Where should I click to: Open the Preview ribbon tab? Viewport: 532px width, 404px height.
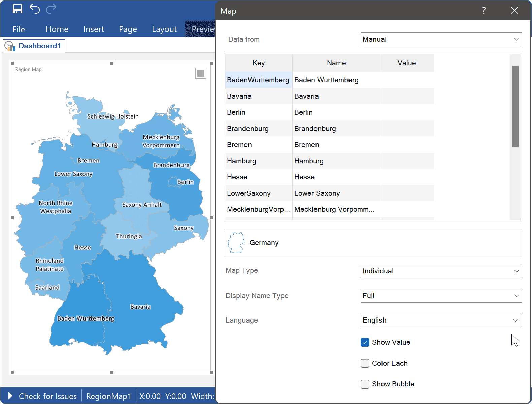tap(200, 29)
